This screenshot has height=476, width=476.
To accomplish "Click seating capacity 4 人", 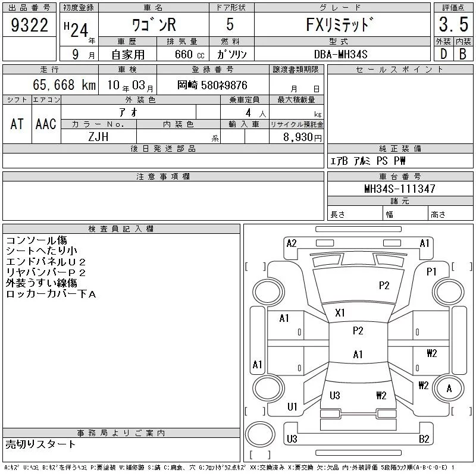I will pyautogui.click(x=256, y=113).
